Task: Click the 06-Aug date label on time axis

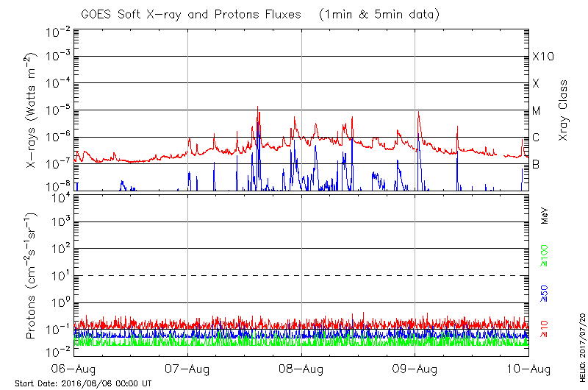Action: [75, 368]
